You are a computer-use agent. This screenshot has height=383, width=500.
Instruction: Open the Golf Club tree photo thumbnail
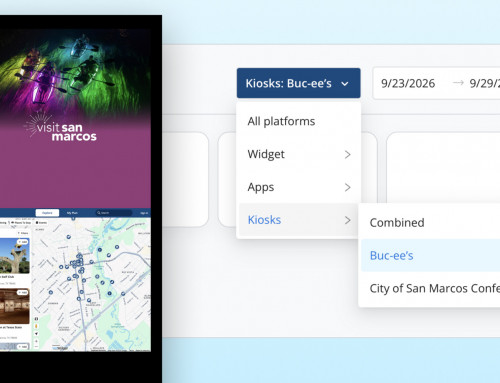pos(15,256)
